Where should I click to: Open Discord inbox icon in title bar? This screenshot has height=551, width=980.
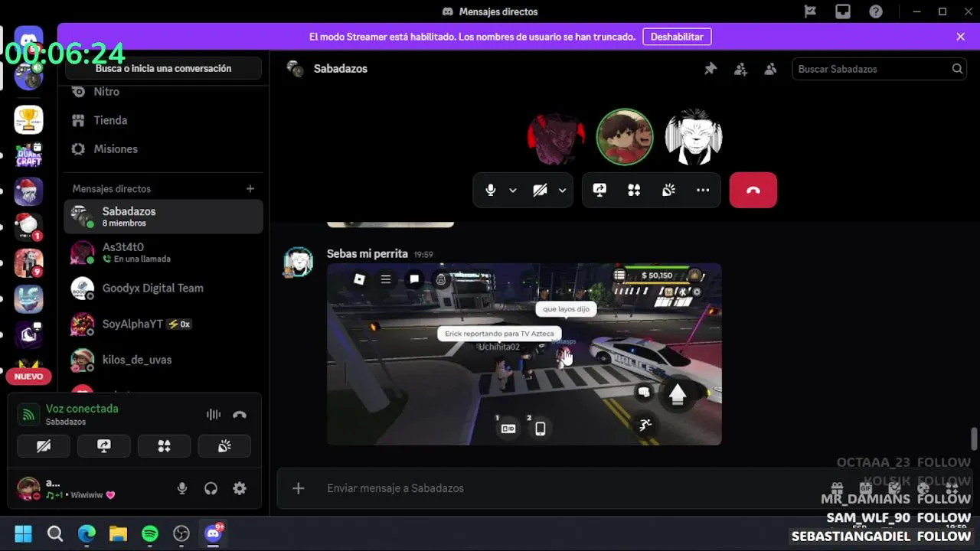[843, 11]
